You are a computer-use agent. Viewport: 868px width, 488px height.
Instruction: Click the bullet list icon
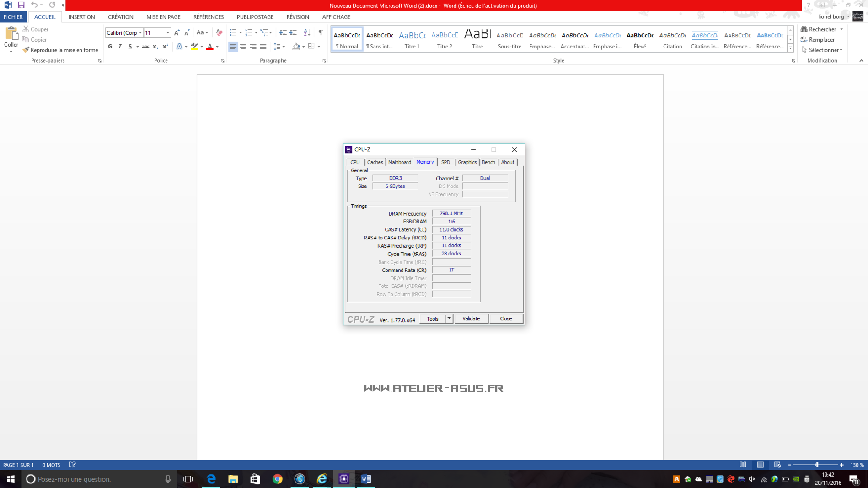point(233,32)
